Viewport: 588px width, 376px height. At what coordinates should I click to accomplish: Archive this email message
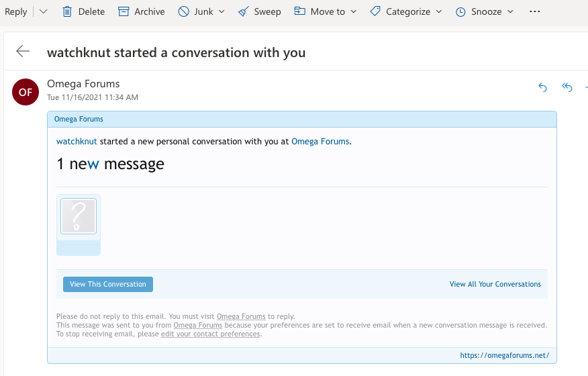click(x=141, y=11)
